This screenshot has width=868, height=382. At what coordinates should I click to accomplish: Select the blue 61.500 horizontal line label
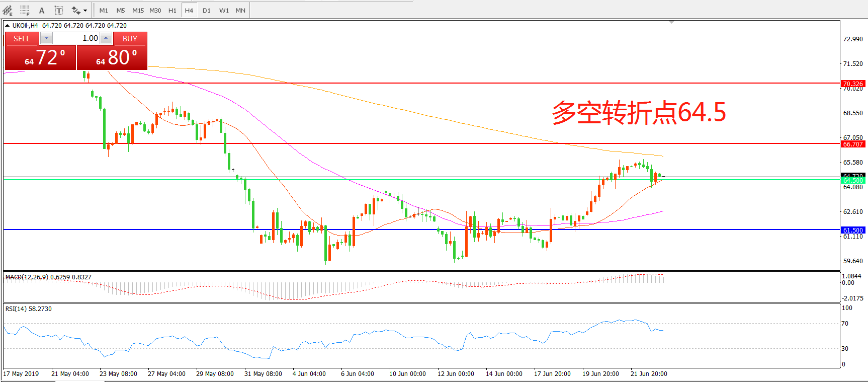[x=852, y=230]
